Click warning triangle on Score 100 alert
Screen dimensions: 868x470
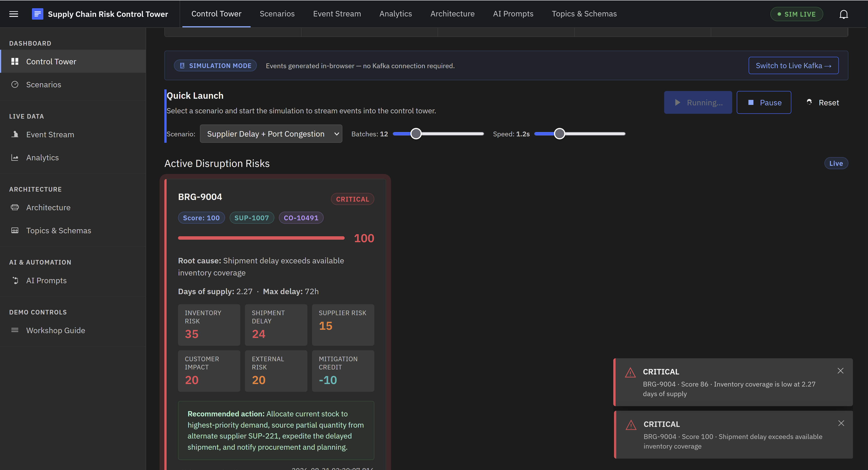coord(631,425)
